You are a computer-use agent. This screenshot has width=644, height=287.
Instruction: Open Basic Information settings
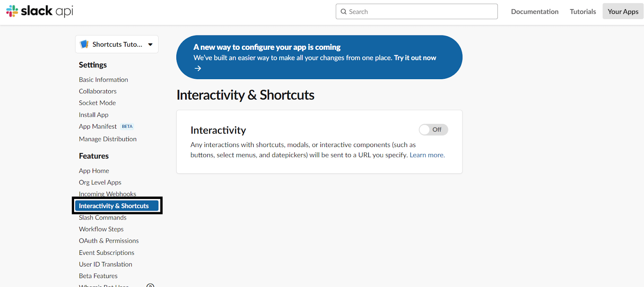click(x=103, y=79)
